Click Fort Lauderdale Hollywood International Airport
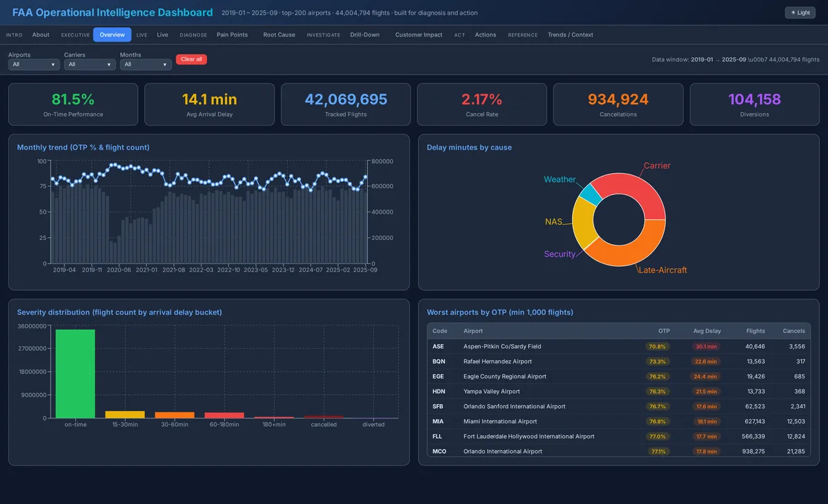The image size is (828, 504). pos(529,436)
